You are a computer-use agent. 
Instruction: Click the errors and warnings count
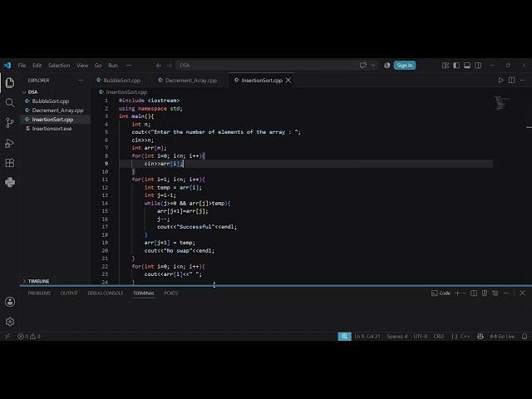[29, 336]
